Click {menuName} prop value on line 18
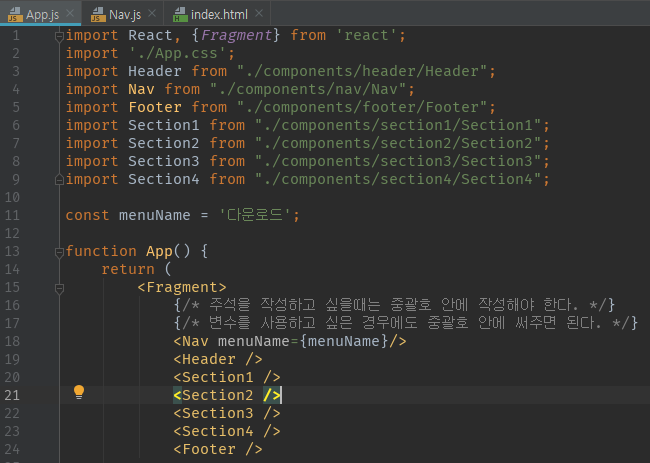 tap(344, 341)
